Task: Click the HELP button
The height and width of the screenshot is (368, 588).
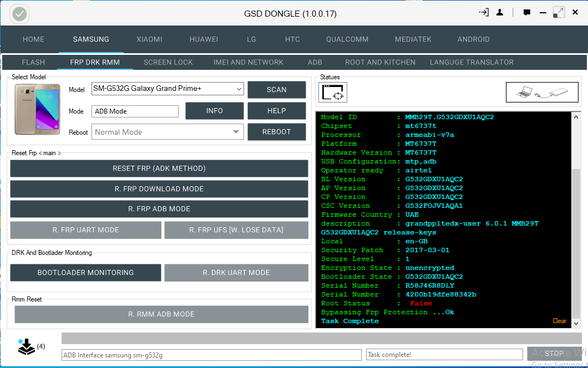Action: click(x=276, y=111)
